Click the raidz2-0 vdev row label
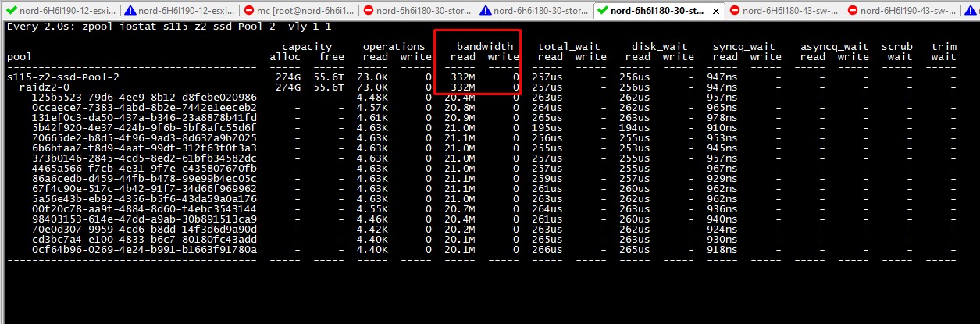Viewport: 980px width, 324px height. [x=45, y=87]
